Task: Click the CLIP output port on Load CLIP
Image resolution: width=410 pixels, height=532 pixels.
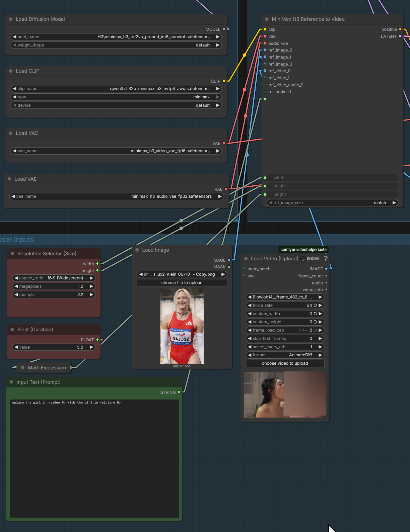Action: tap(224, 81)
